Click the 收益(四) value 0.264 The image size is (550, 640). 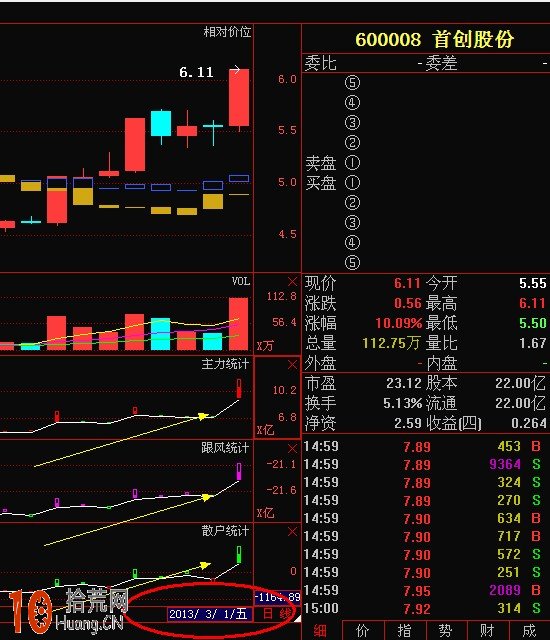(529, 423)
